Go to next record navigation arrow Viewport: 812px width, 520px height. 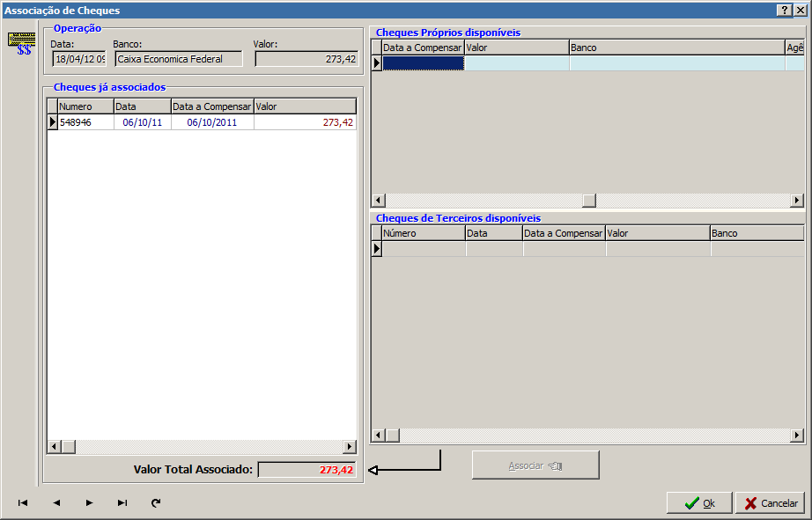tap(89, 503)
